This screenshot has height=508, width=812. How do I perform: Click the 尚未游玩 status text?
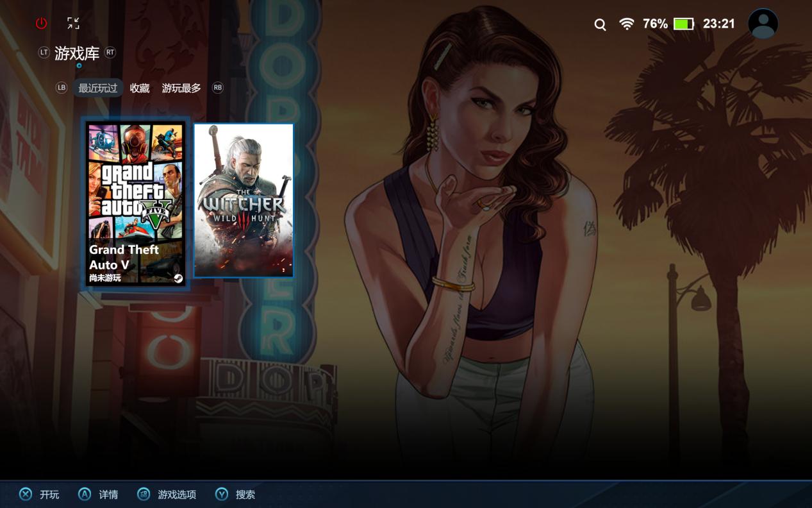[x=105, y=278]
